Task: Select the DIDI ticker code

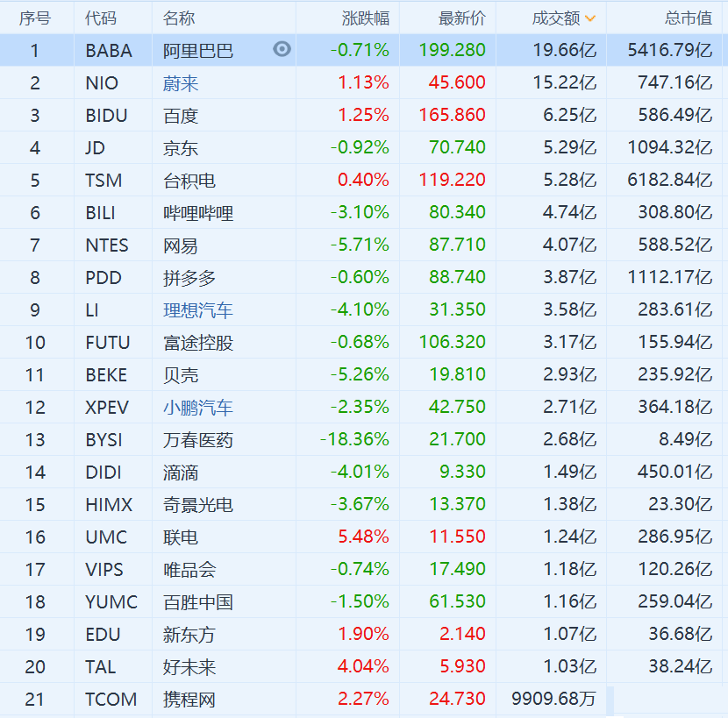Action: 103,472
